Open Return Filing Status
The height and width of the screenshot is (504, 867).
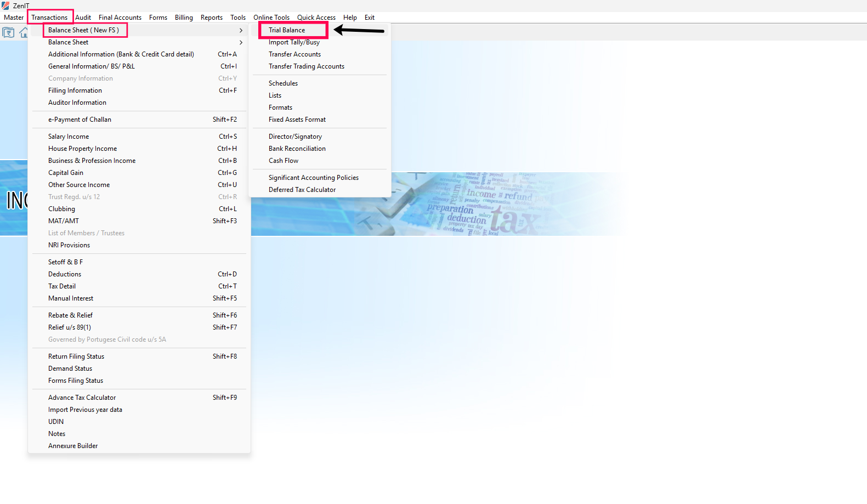[x=76, y=356]
